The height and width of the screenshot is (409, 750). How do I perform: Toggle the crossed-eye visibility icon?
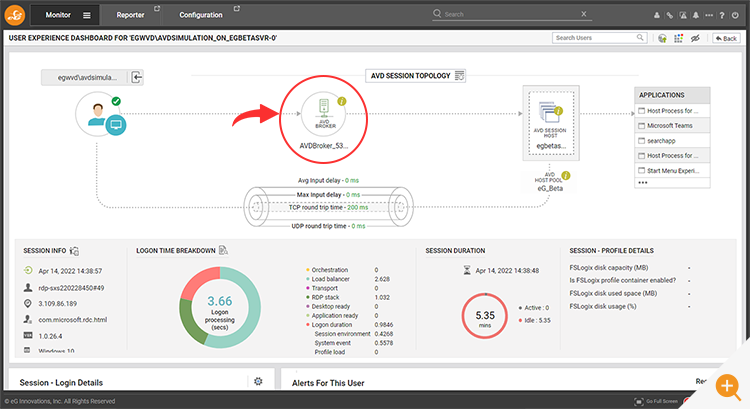tap(695, 38)
